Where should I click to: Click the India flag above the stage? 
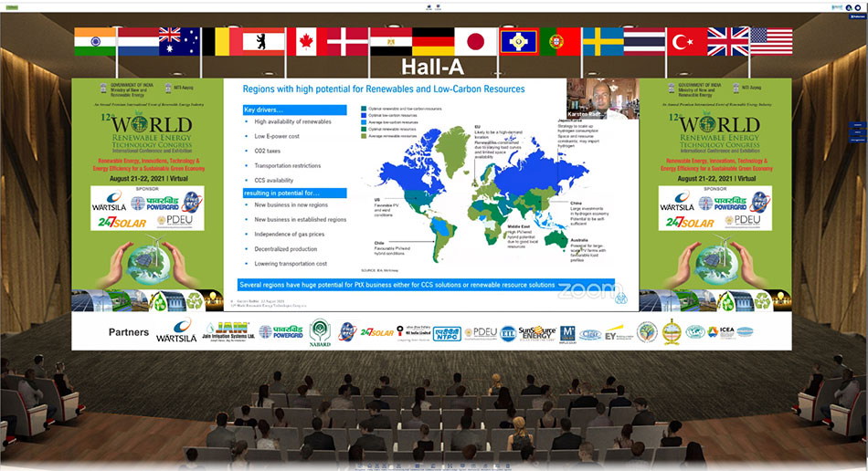point(95,41)
